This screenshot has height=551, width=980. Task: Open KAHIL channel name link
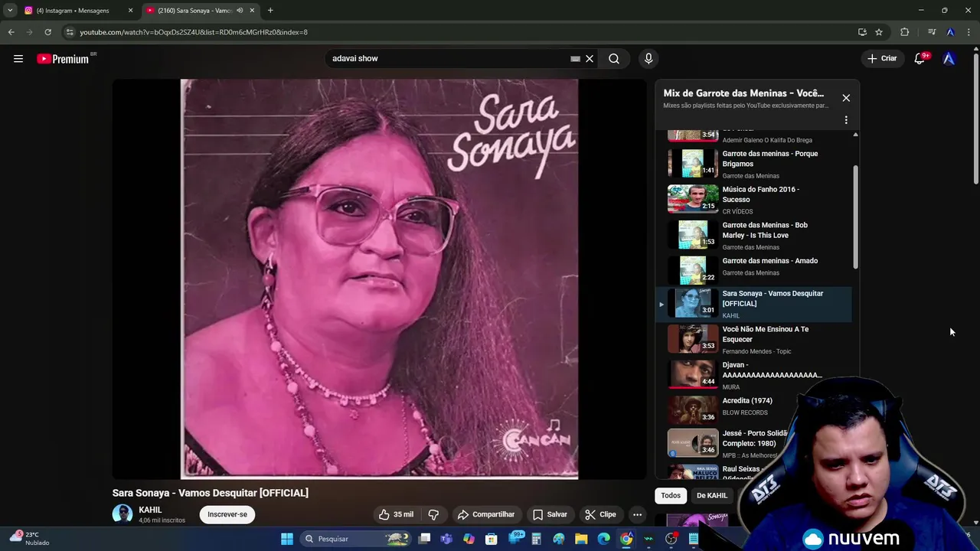coord(150,510)
